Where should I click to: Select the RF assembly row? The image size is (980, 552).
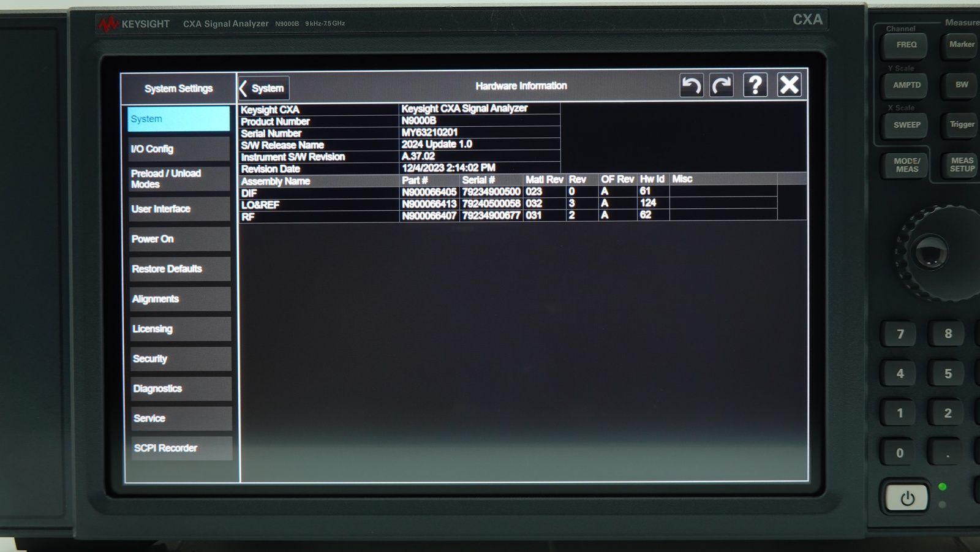[508, 216]
